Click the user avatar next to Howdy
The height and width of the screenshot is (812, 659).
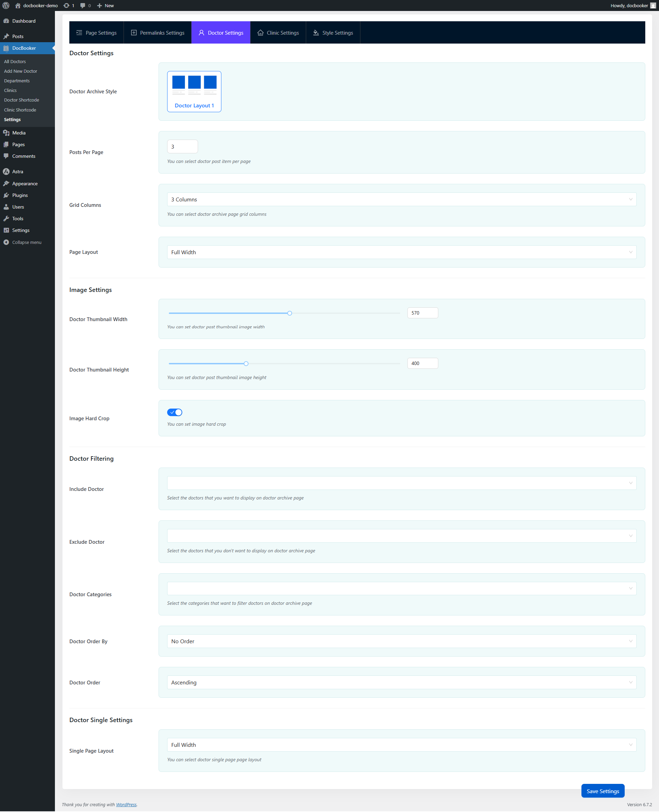coord(653,6)
